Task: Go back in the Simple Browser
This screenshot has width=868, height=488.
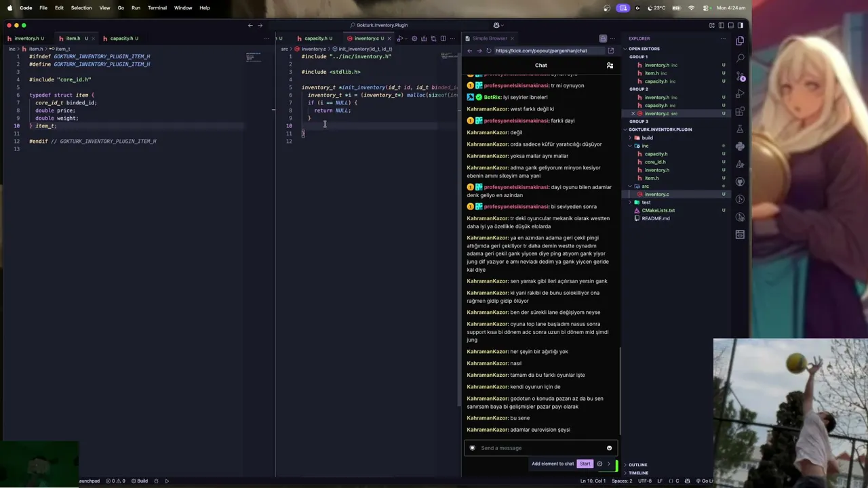Action: pyautogui.click(x=469, y=51)
